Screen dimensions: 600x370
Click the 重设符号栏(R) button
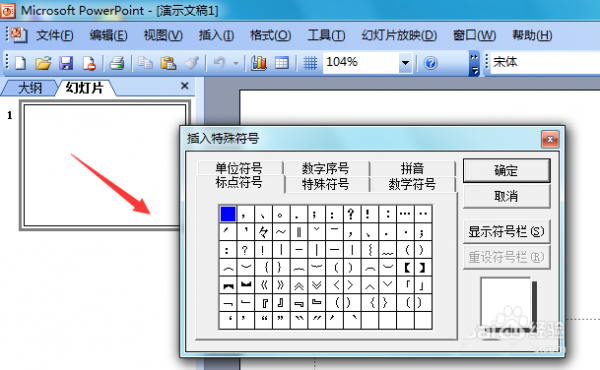506,257
